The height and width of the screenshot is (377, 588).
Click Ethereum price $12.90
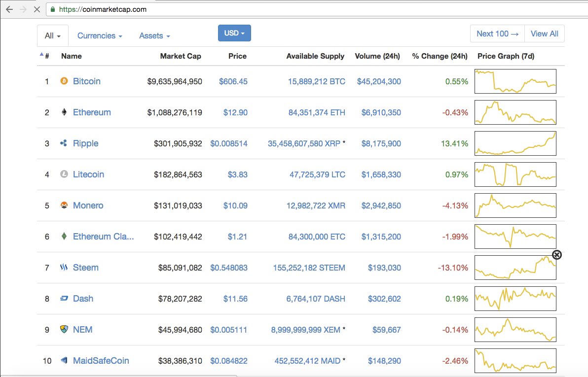pyautogui.click(x=235, y=112)
